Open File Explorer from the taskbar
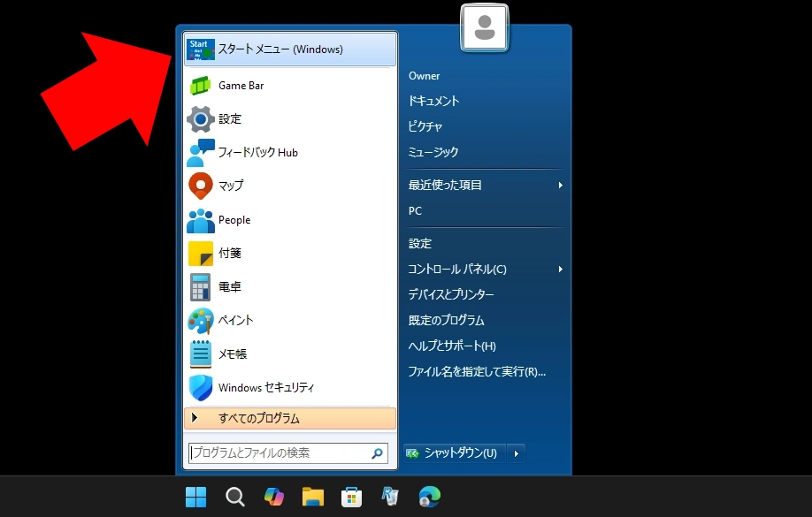Image resolution: width=812 pixels, height=517 pixels. [x=312, y=497]
